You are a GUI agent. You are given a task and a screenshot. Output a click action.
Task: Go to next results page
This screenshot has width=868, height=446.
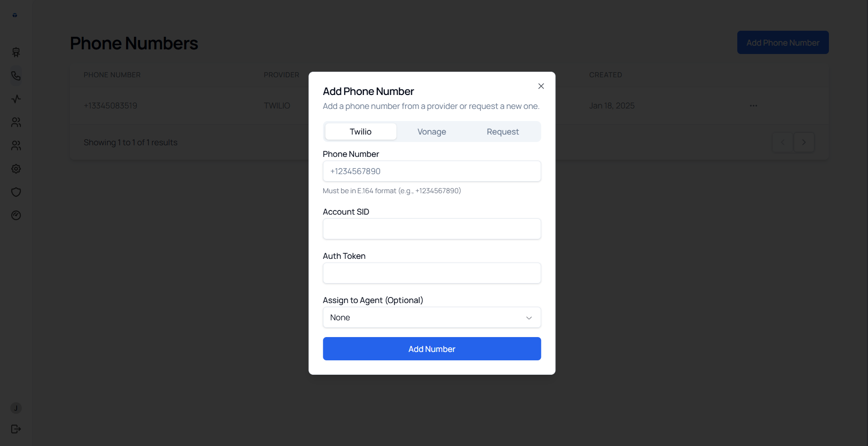(x=804, y=142)
